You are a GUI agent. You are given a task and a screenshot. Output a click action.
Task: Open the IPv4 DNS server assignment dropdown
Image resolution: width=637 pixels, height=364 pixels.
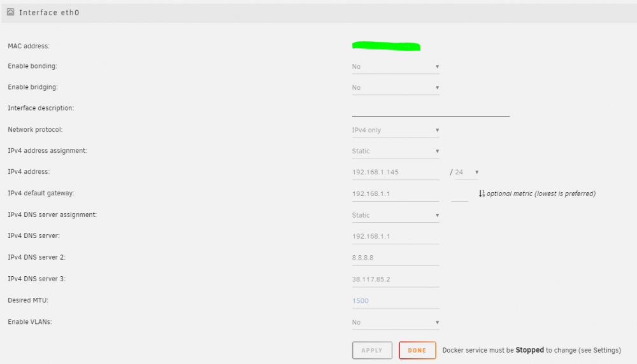coord(396,215)
